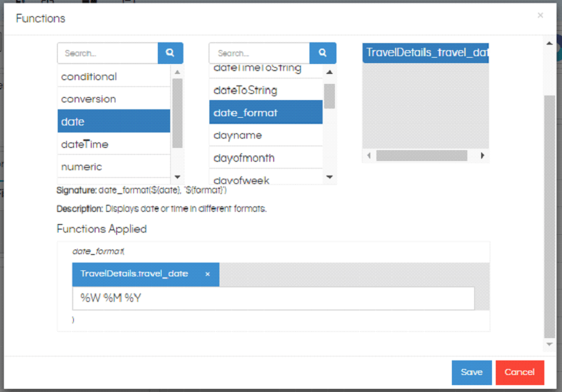Image resolution: width=562 pixels, height=392 pixels.
Task: Click category list scroll down arrow
Action: (x=177, y=177)
